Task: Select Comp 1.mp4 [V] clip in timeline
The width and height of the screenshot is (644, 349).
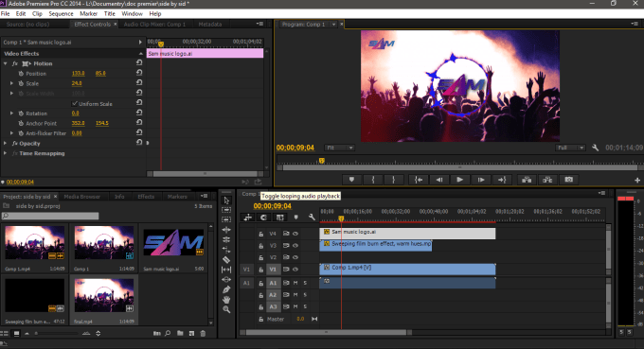Action: pos(407,269)
